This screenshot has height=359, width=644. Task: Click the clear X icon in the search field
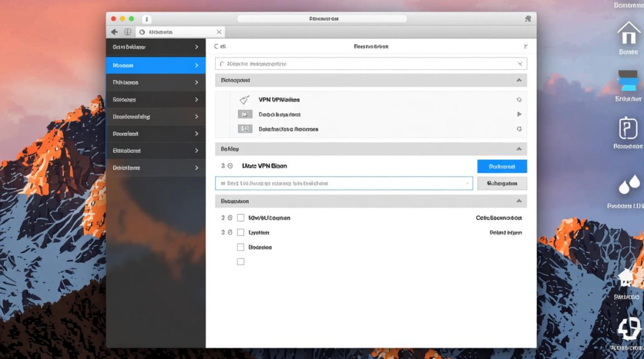(x=520, y=64)
